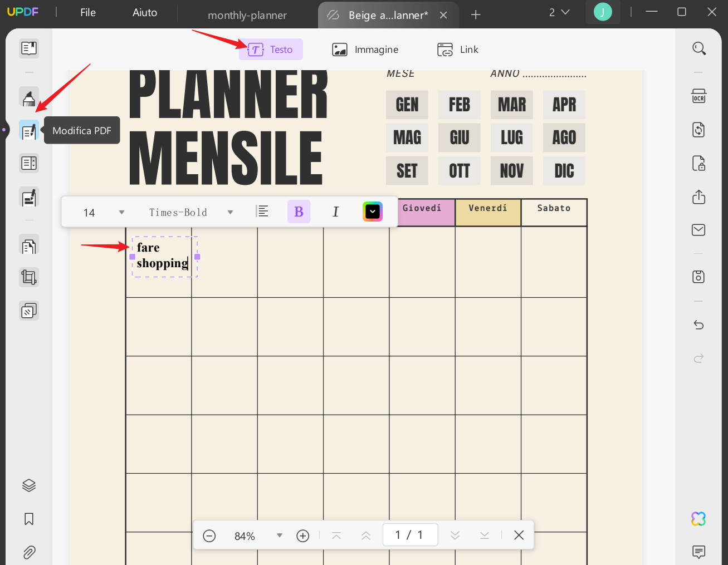This screenshot has height=565, width=728.
Task: Click the APR month box
Action: pos(564,105)
